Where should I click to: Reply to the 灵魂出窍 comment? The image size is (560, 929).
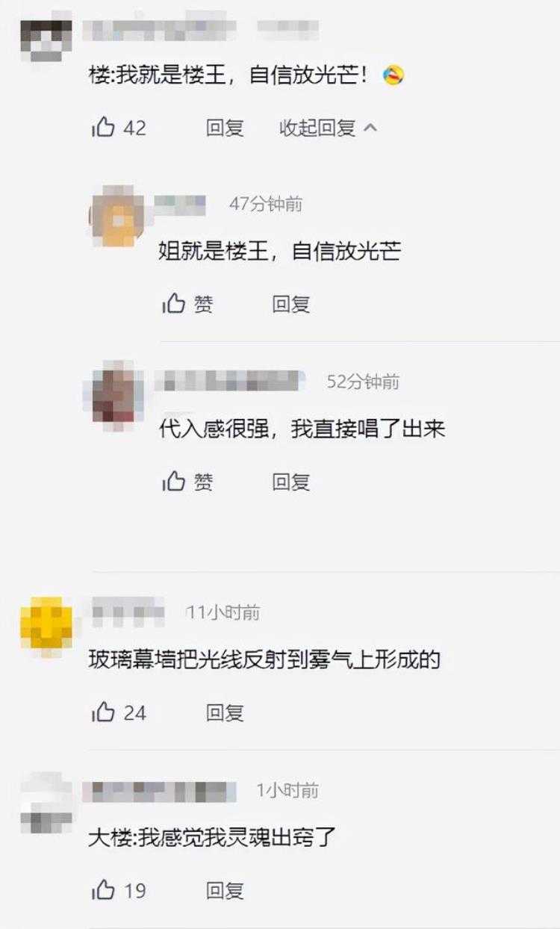click(x=225, y=890)
